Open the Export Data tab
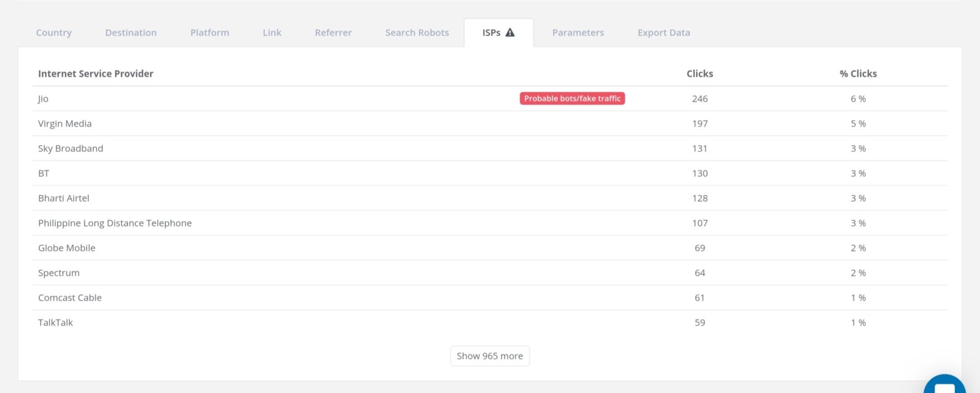The width and height of the screenshot is (980, 393). click(664, 33)
